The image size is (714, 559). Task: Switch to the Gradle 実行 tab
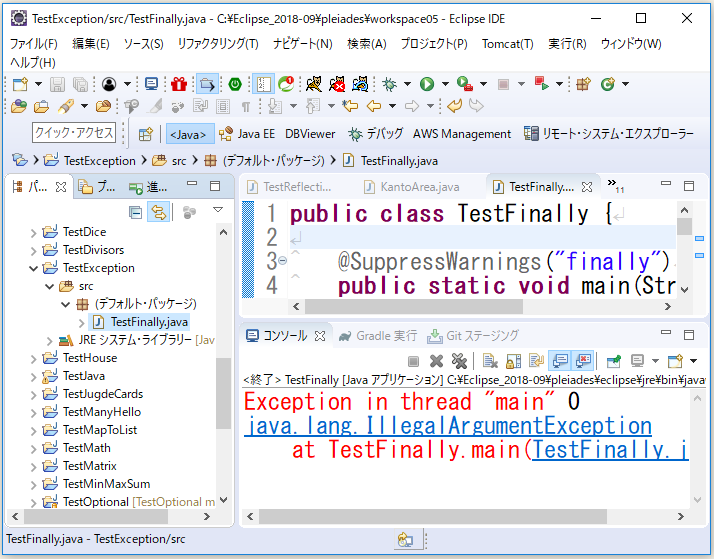(378, 336)
